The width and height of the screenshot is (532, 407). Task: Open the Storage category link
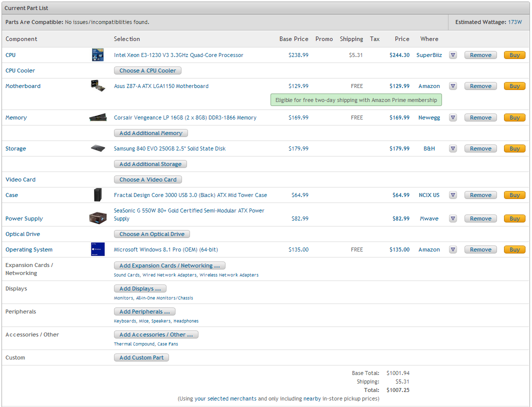15,148
